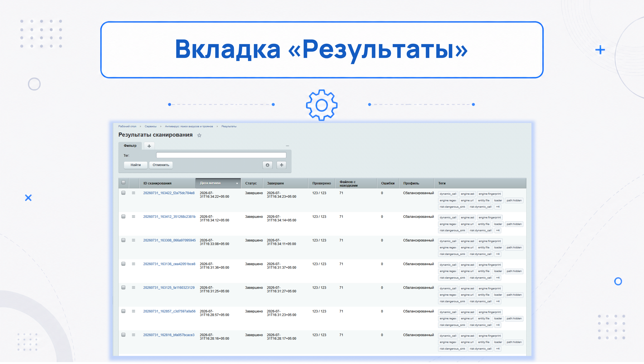Expand +4 tags in row 20260731_163136
Viewport: 644px width, 364px height.
(x=498, y=278)
